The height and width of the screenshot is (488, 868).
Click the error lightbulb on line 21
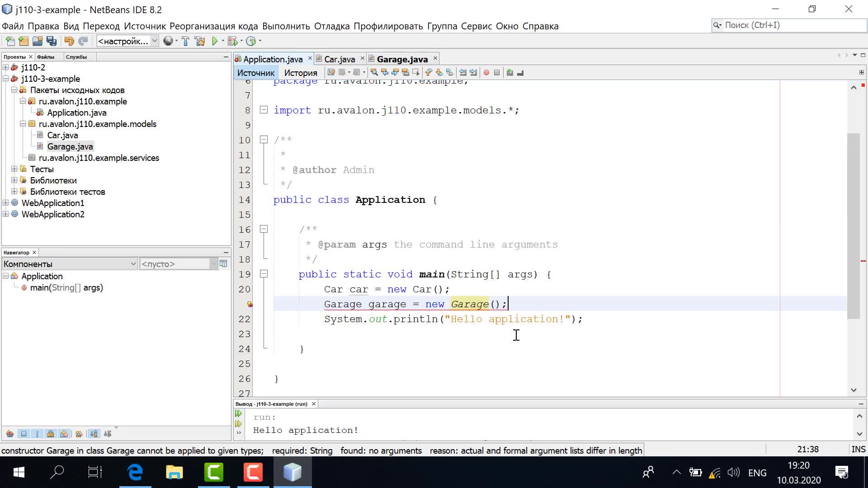(250, 304)
